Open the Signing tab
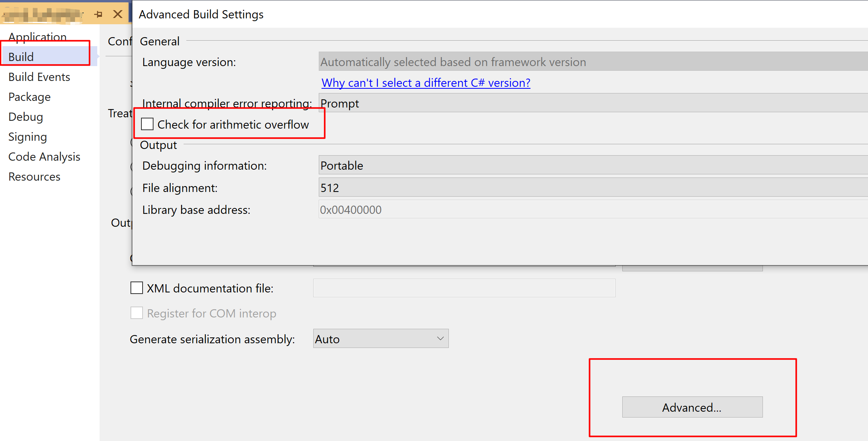The image size is (868, 441). pos(27,137)
